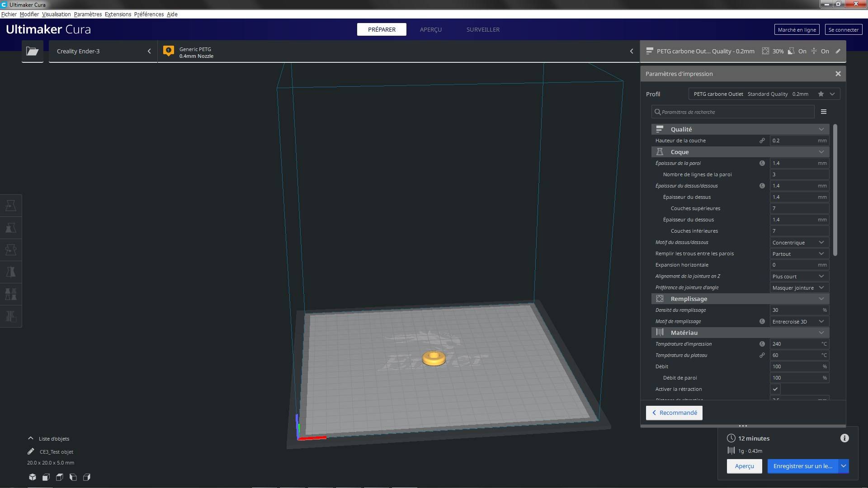Click the Aperçu button near print estimate
The width and height of the screenshot is (868, 488).
pos(744,466)
